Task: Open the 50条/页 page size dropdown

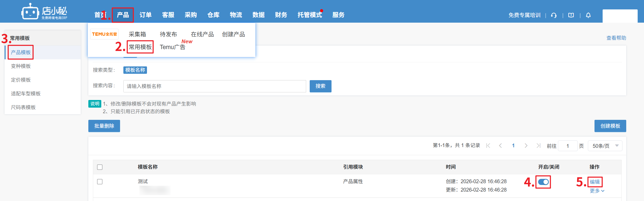Action: coord(605,146)
